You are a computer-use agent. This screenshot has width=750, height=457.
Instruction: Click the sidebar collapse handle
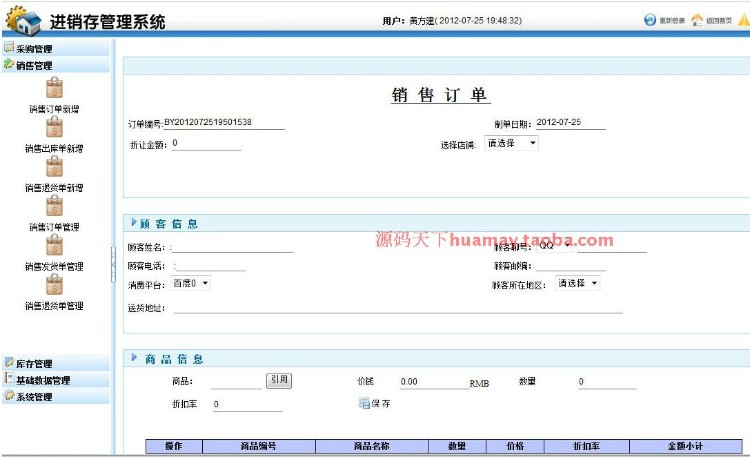113,264
